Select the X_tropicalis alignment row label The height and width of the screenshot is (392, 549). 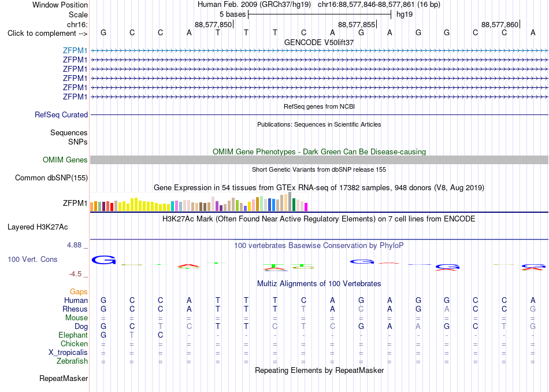pyautogui.click(x=68, y=353)
